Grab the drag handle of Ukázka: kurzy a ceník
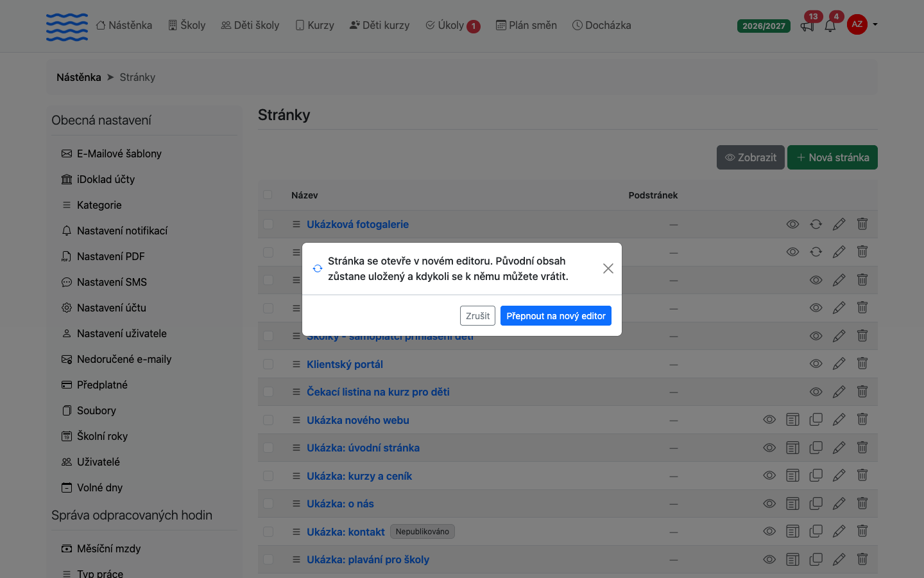 pyautogui.click(x=296, y=476)
